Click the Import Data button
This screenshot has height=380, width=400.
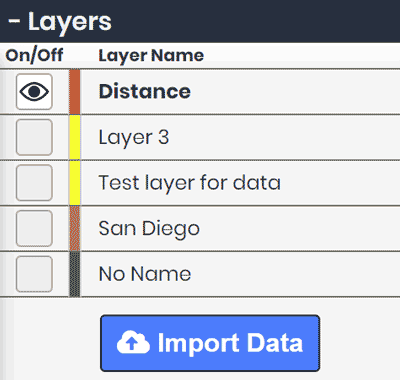[210, 343]
